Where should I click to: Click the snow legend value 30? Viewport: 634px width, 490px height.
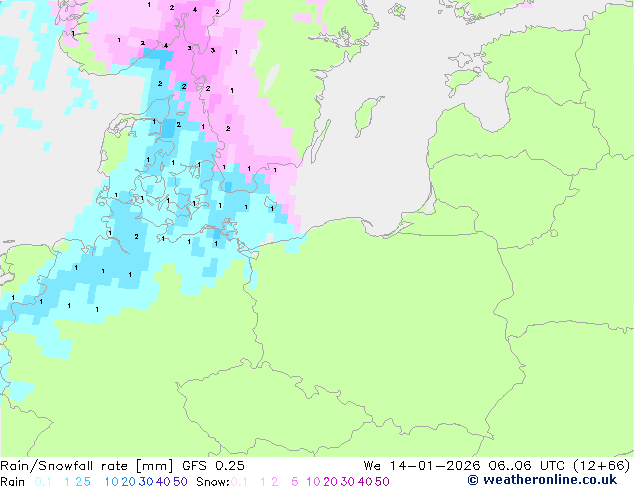pyautogui.click(x=348, y=482)
